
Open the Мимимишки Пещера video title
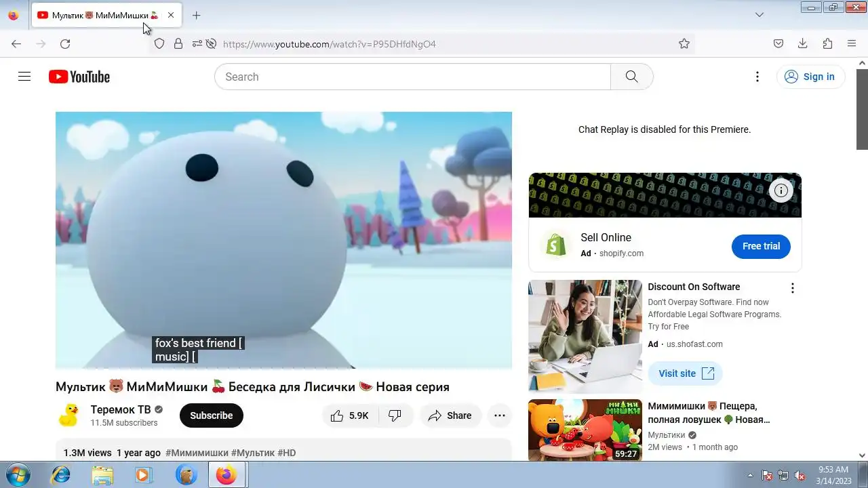[x=709, y=413]
